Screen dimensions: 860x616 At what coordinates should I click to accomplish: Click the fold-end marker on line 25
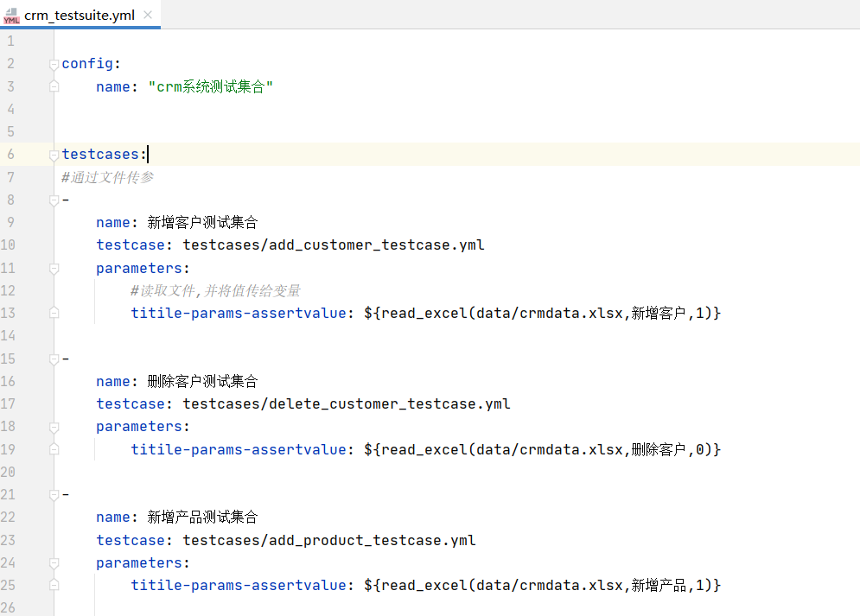(54, 585)
